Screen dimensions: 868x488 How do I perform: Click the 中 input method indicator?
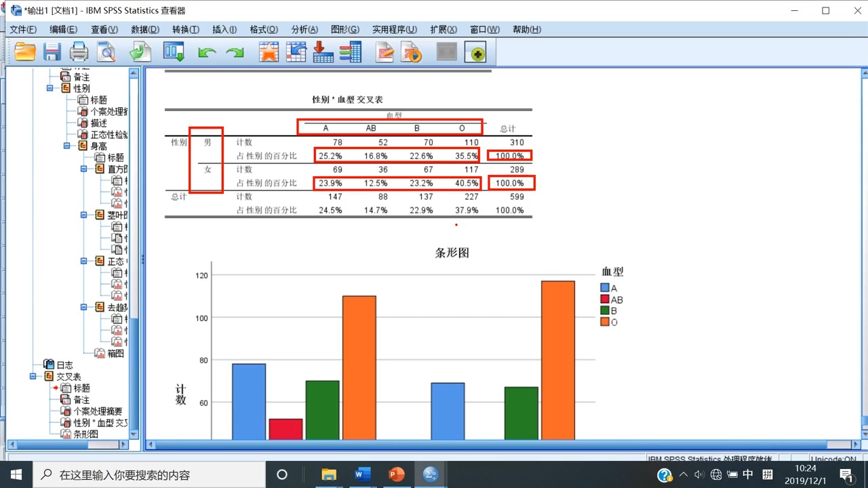click(x=749, y=474)
